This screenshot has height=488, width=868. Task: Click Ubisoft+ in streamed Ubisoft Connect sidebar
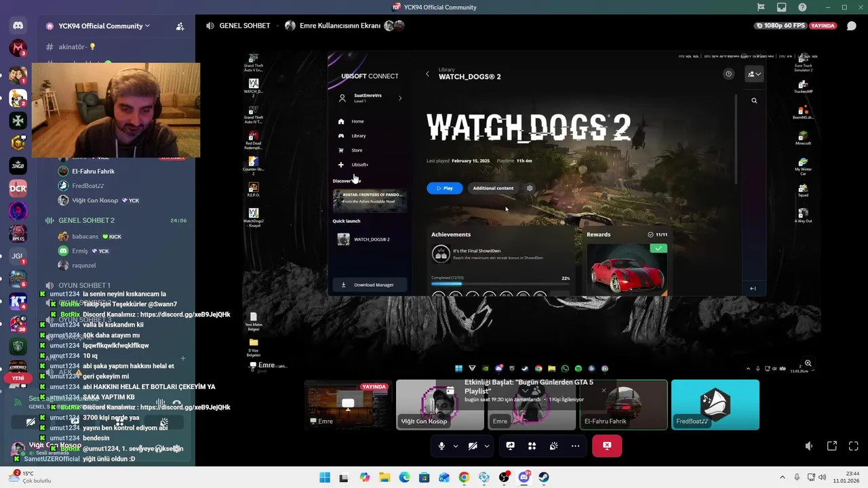(x=359, y=165)
